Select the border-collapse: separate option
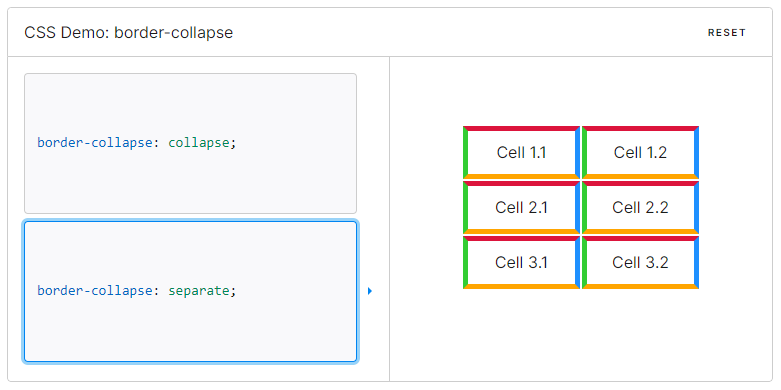The width and height of the screenshot is (781, 390). click(190, 291)
